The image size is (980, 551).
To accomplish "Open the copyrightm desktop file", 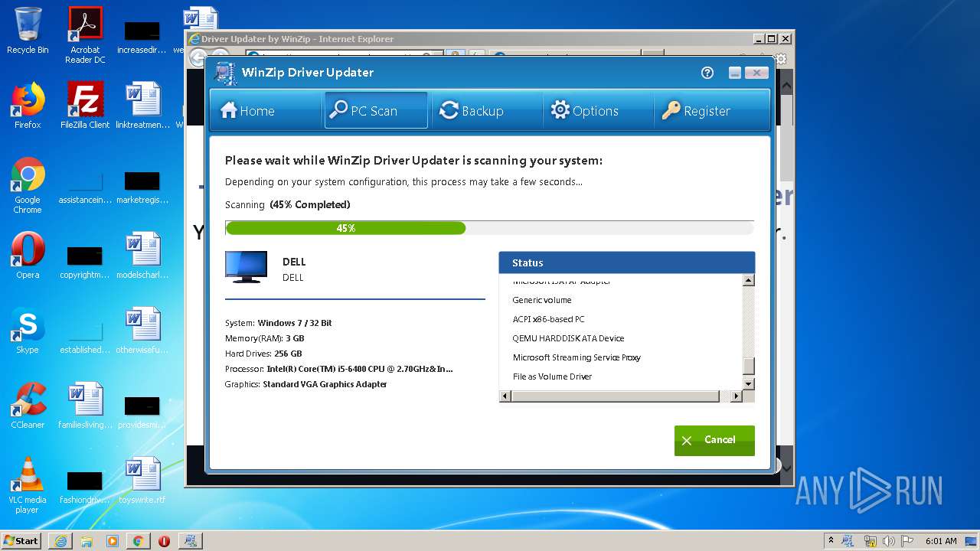I will point(85,260).
